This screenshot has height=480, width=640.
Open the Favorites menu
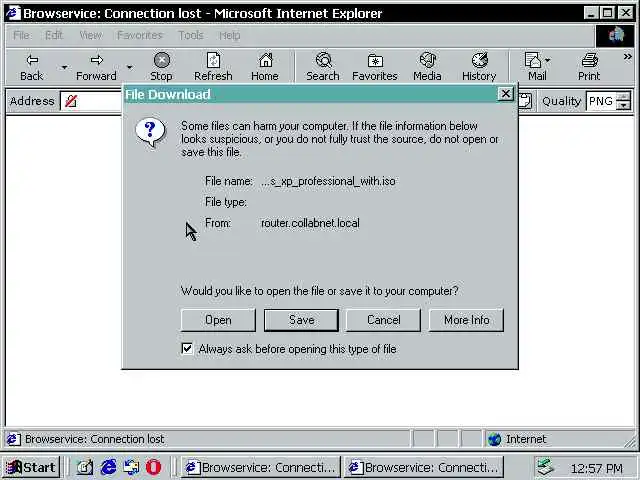(140, 36)
